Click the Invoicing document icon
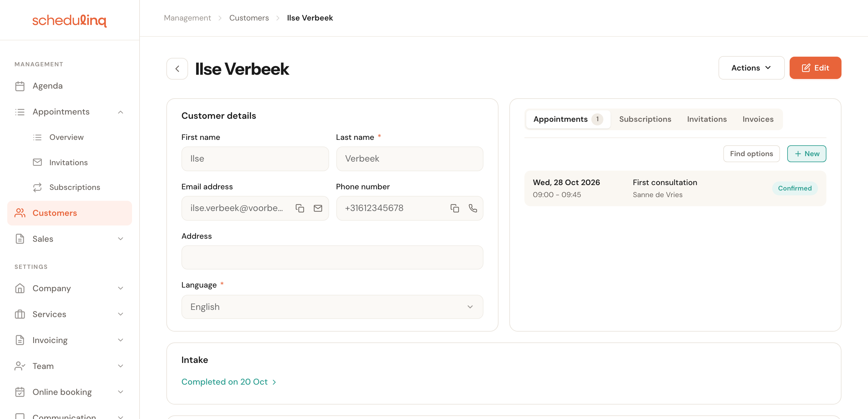This screenshot has width=868, height=419. coord(20,340)
